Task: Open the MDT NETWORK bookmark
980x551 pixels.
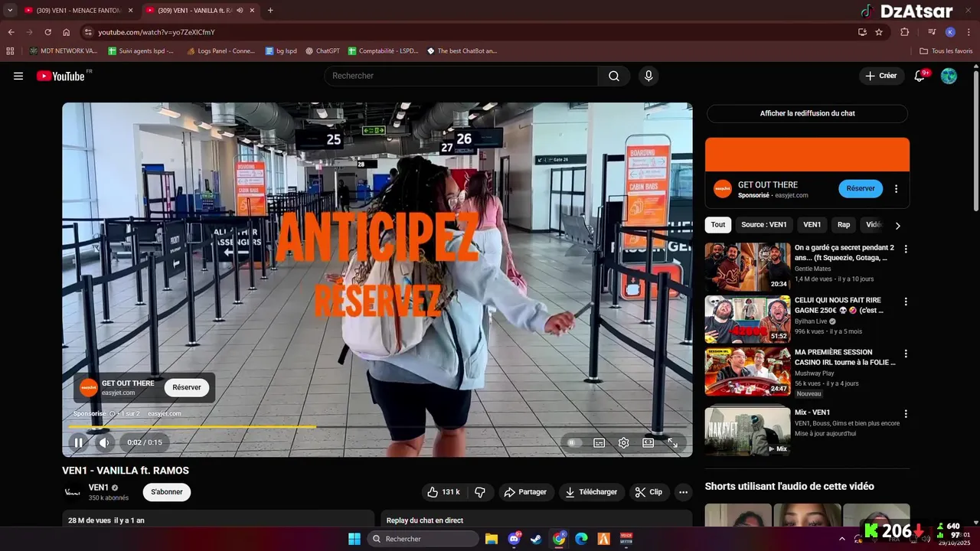Action: click(x=63, y=51)
